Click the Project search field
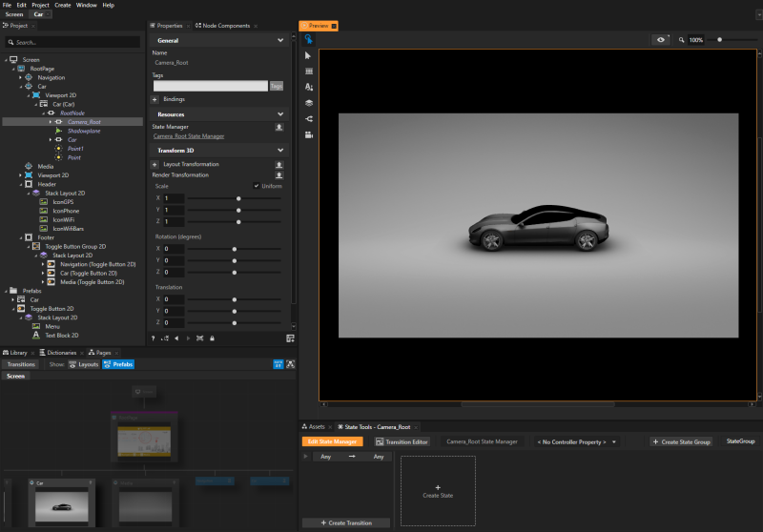 click(74, 42)
